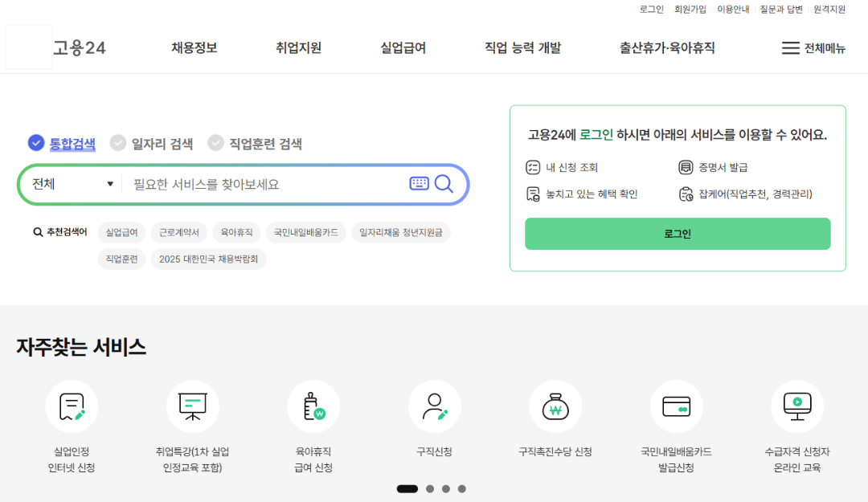Click the 증명서 발급 document icon

click(x=686, y=167)
